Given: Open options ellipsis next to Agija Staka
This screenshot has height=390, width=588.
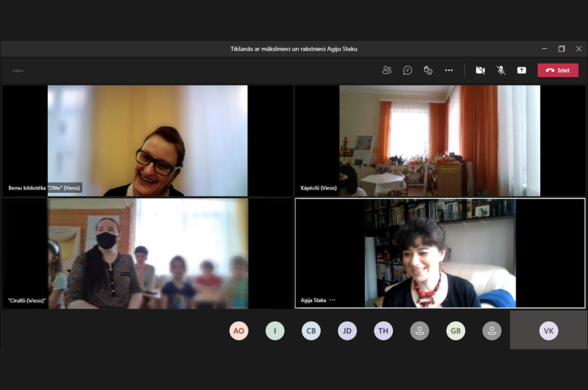Looking at the screenshot, I should tap(332, 300).
